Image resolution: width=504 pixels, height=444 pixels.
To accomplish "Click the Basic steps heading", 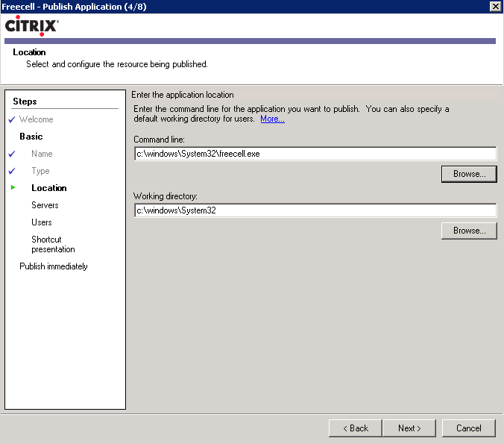I will [x=31, y=137].
